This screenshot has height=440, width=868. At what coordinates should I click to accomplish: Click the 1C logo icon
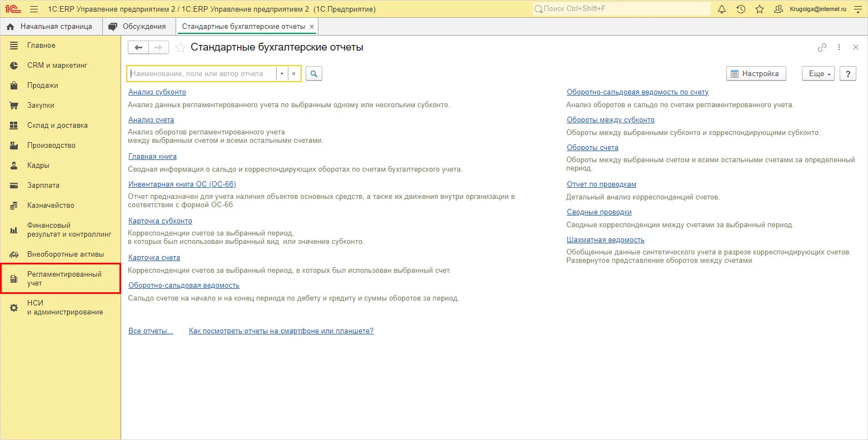point(12,9)
